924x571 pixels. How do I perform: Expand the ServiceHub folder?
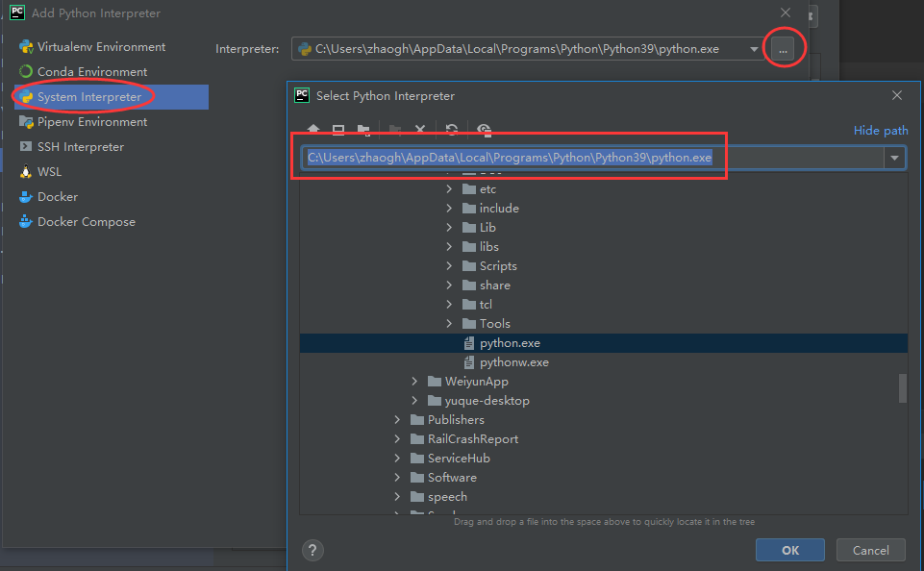click(397, 459)
